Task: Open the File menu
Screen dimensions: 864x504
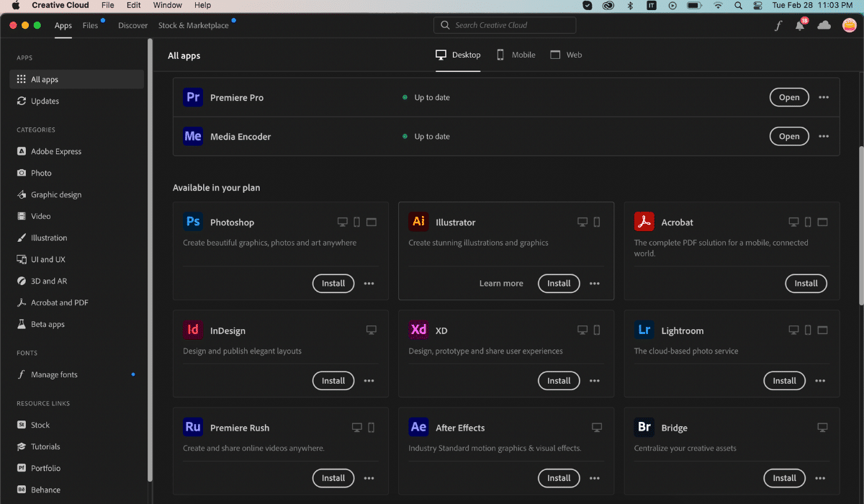Action: [108, 5]
